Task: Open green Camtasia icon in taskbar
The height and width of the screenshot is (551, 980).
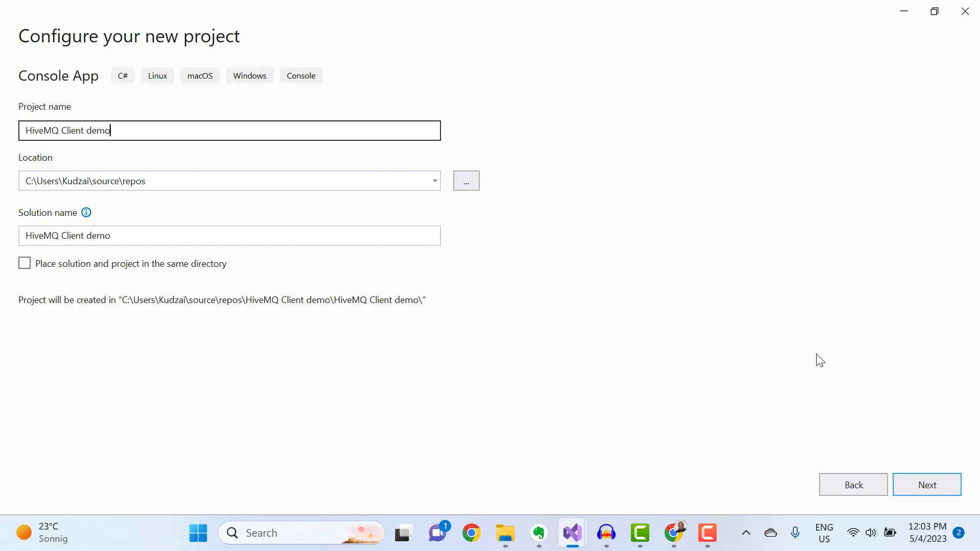Action: tap(640, 533)
